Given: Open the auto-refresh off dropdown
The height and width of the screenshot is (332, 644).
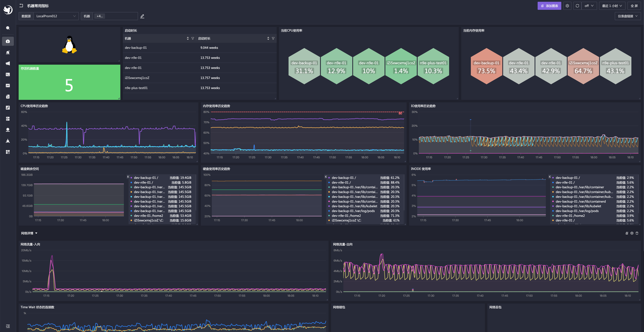Looking at the screenshot, I should (589, 6).
